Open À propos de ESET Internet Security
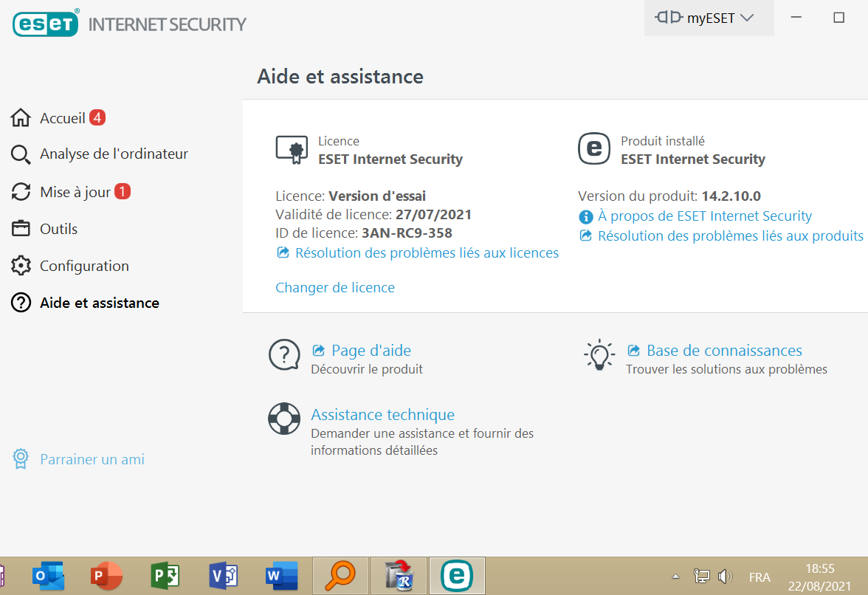This screenshot has height=595, width=868. click(705, 216)
